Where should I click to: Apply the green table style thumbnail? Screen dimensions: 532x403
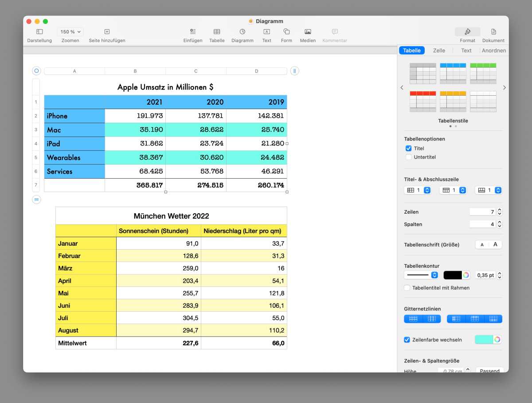coord(483,74)
